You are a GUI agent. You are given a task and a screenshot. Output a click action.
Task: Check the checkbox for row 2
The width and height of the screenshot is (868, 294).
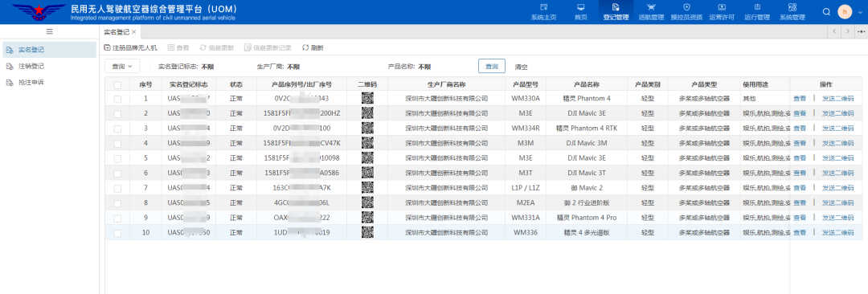tap(117, 113)
